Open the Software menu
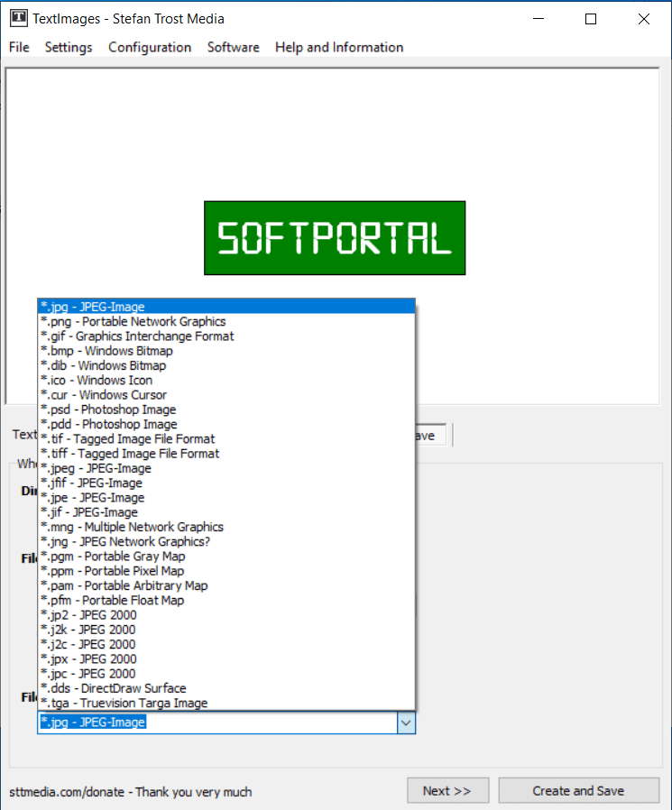The width and height of the screenshot is (672, 810). pos(233,47)
